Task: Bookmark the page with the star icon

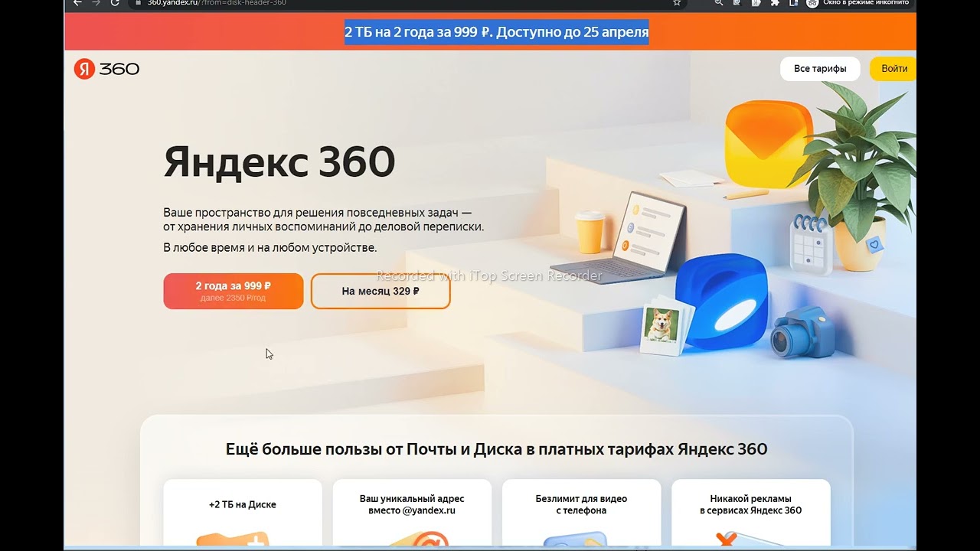Action: 677,3
